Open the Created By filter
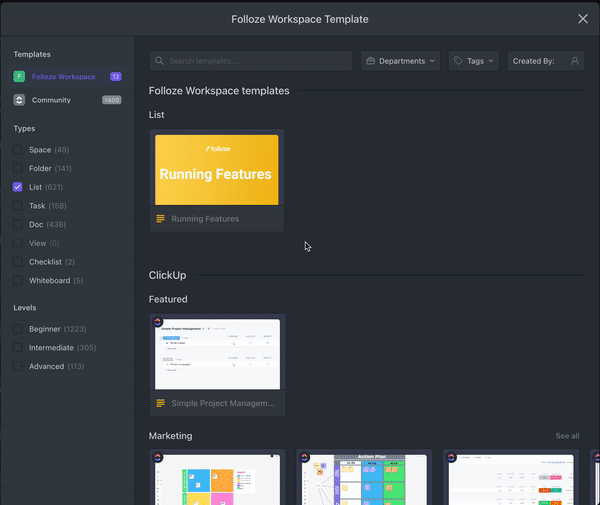 (545, 61)
